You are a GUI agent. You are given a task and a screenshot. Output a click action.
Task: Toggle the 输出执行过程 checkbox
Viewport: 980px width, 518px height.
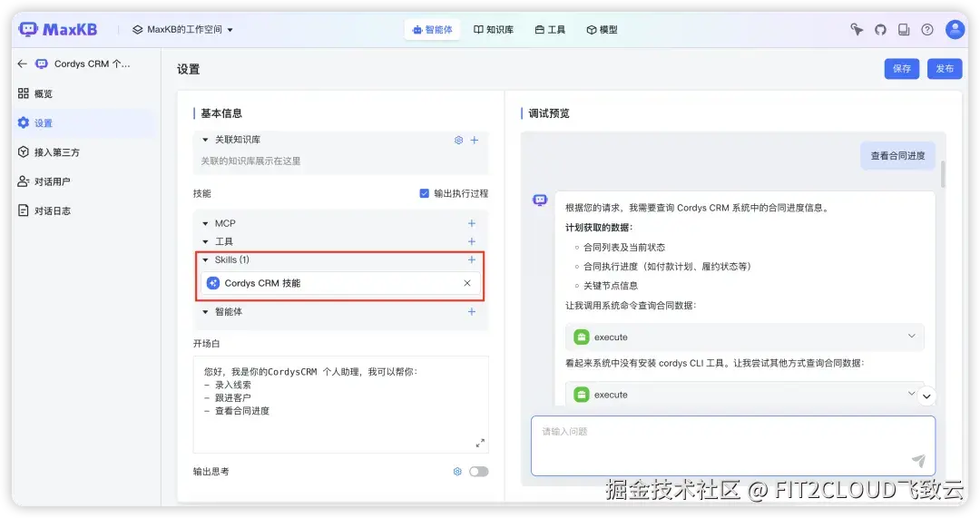coord(425,193)
